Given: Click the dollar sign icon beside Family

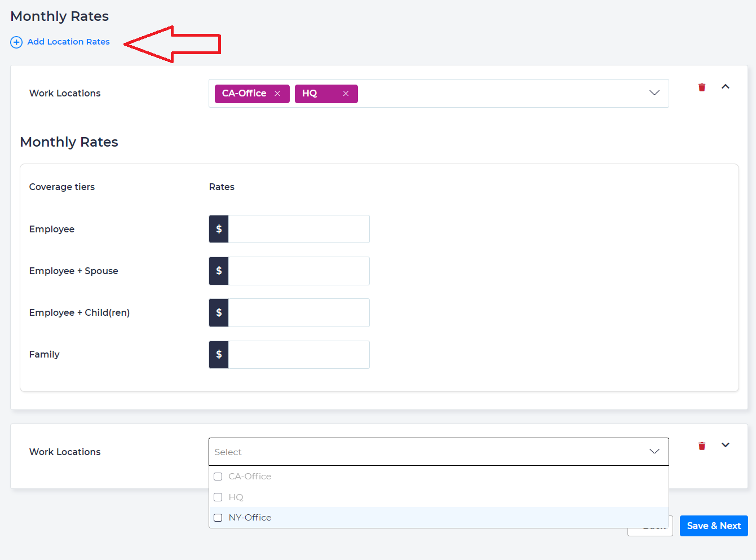Looking at the screenshot, I should [219, 355].
